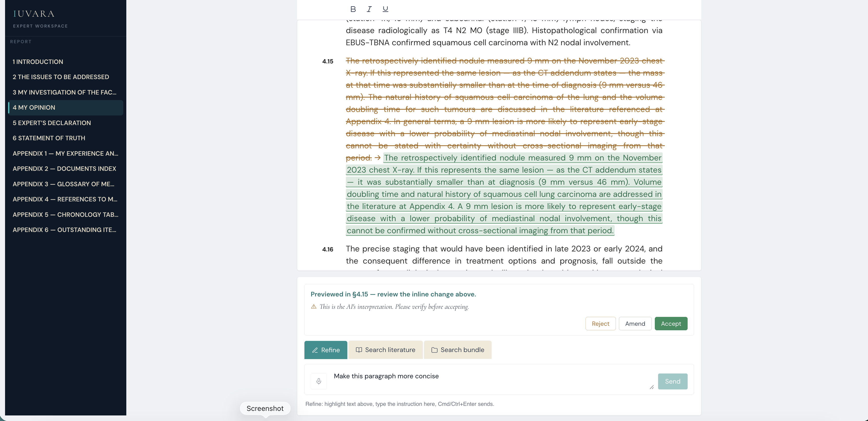Click the microphone dictation icon

[x=319, y=381]
